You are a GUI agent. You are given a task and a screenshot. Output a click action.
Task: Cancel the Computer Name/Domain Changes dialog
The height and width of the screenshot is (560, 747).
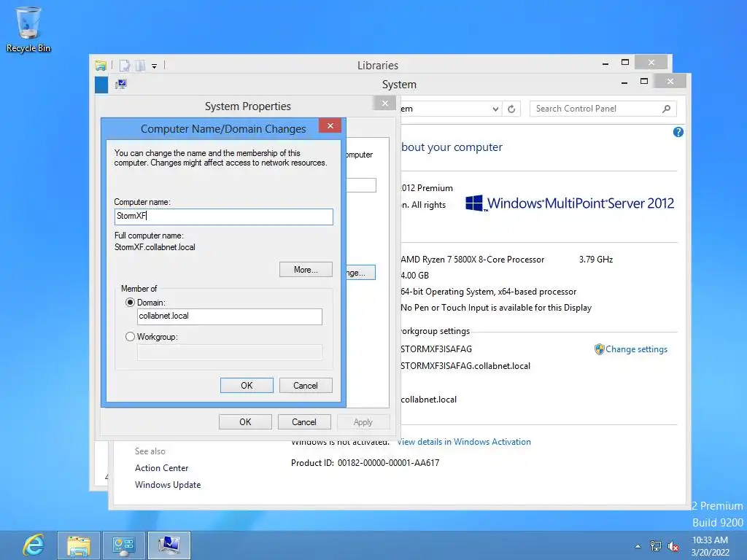(x=306, y=385)
